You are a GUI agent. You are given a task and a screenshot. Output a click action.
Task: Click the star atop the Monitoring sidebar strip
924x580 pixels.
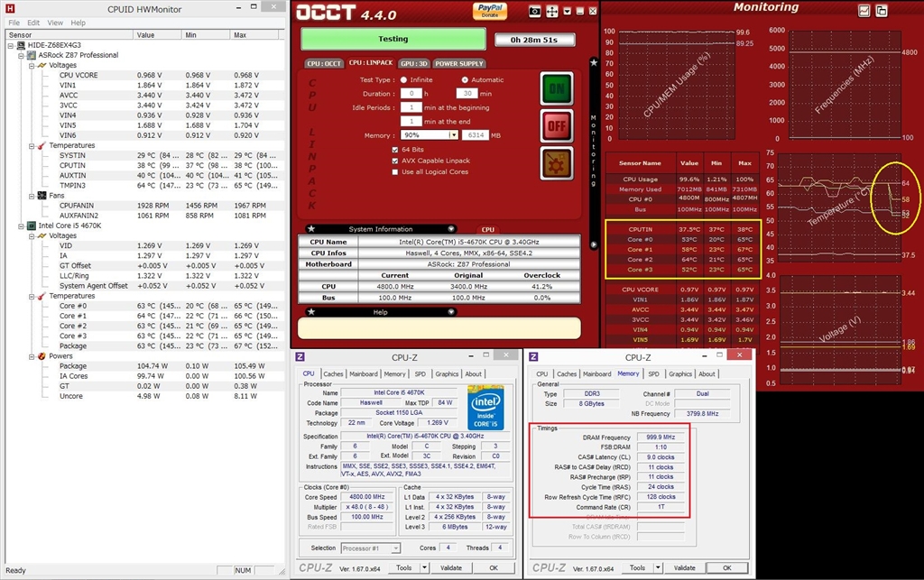pos(594,62)
